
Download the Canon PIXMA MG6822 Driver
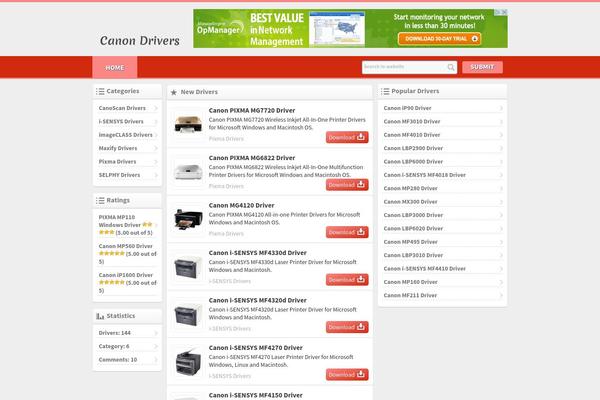coord(347,184)
